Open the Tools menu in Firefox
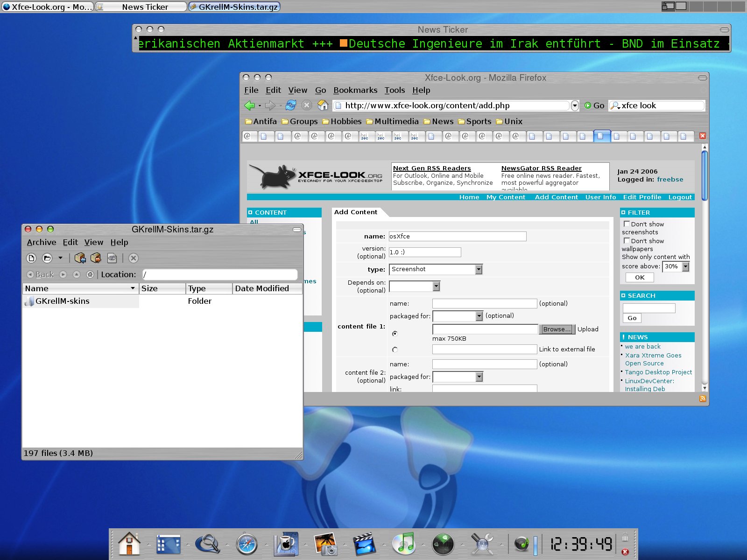747x560 pixels. [395, 90]
